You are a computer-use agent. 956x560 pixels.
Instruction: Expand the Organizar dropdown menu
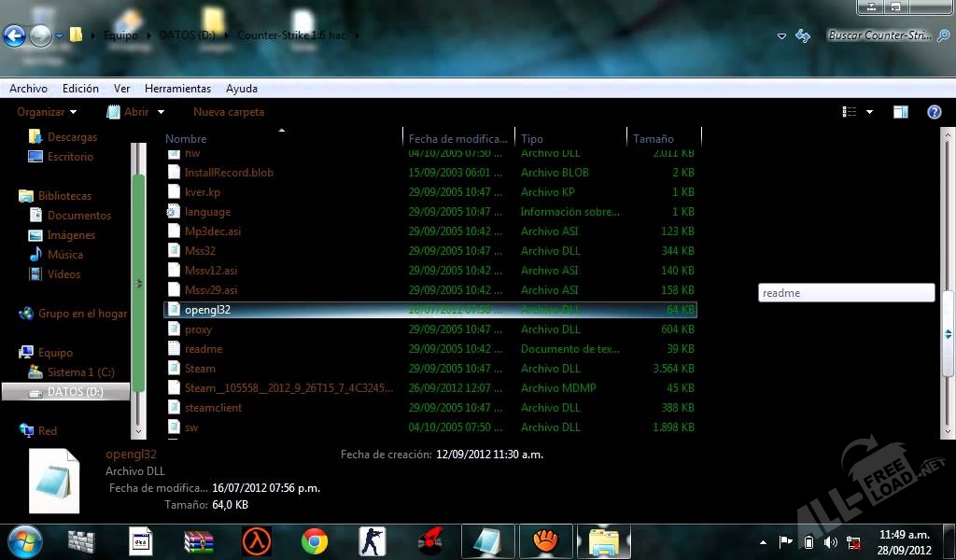click(x=48, y=112)
